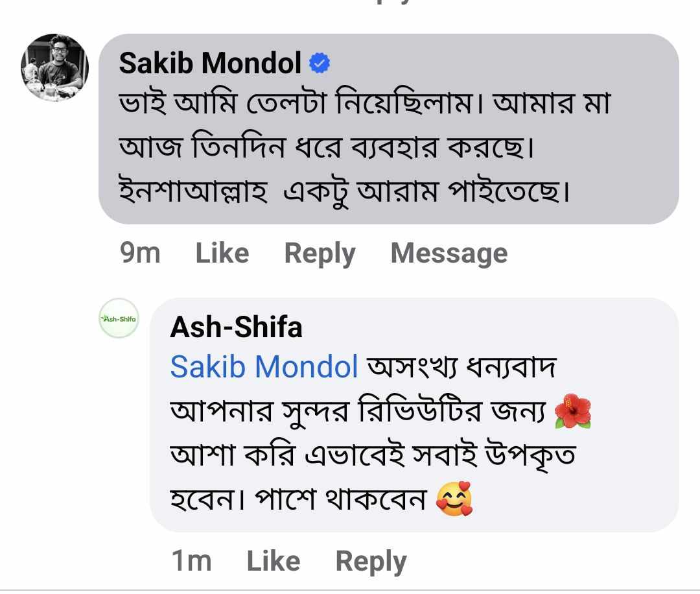Click the bold Sakib Mondol author name
Viewport: 700px width, 594px height.
coord(210,64)
